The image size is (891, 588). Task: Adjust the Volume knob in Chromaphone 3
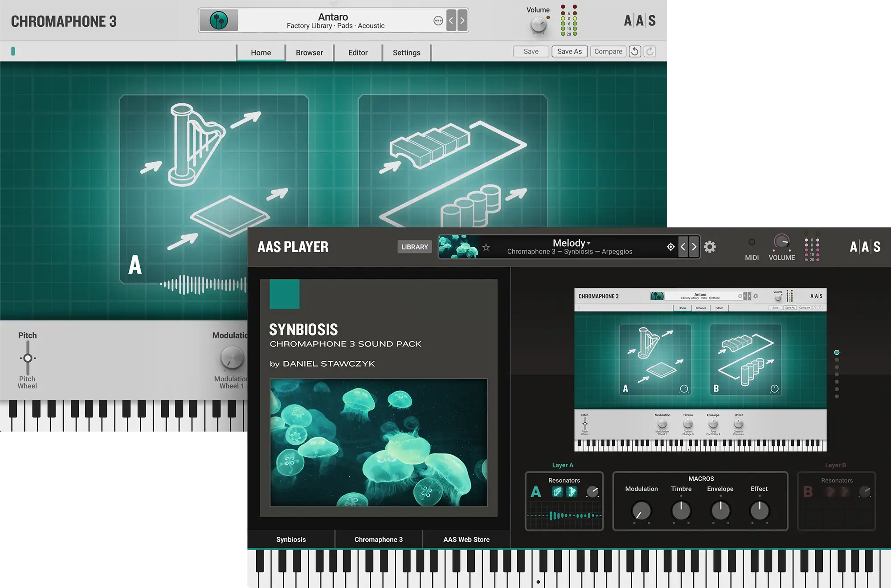539,25
